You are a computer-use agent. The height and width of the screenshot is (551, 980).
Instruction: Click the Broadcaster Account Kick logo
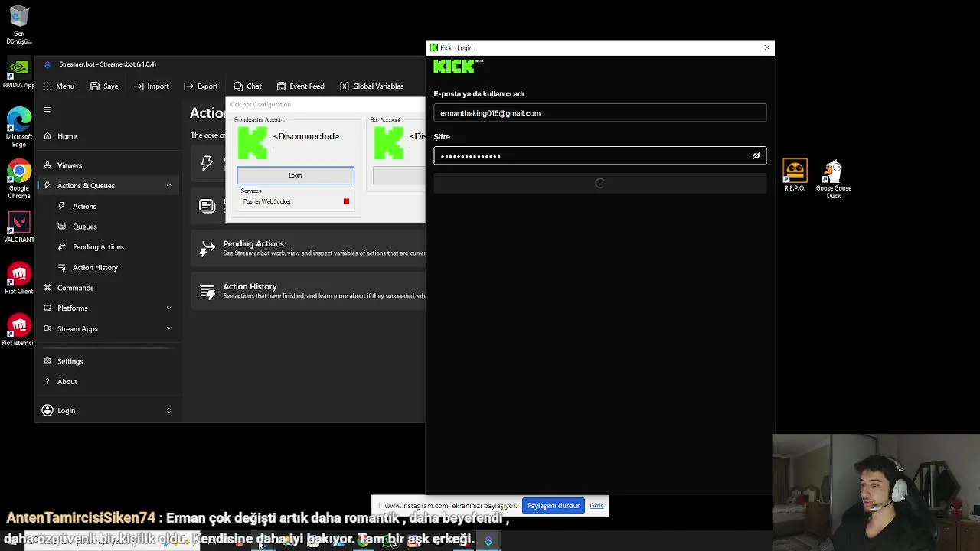[x=252, y=142]
